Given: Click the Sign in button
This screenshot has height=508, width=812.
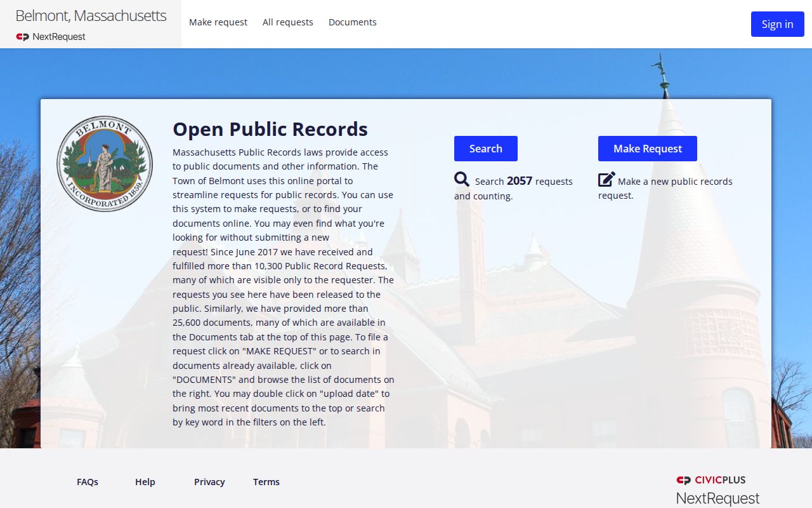Looking at the screenshot, I should pyautogui.click(x=778, y=24).
